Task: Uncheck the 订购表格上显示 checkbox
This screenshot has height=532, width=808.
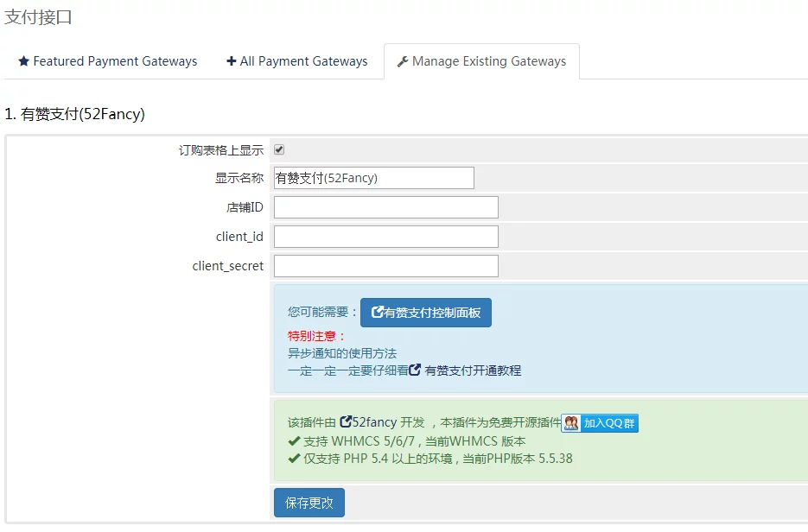Action: (278, 149)
